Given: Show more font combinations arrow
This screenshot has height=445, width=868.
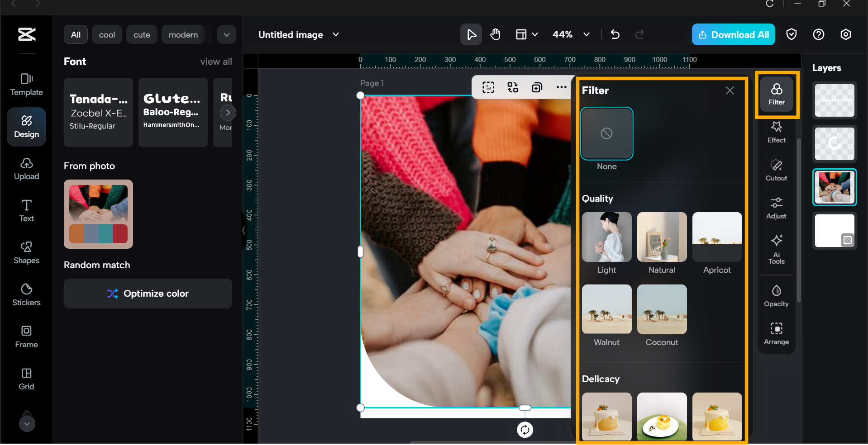Looking at the screenshot, I should pos(228,112).
